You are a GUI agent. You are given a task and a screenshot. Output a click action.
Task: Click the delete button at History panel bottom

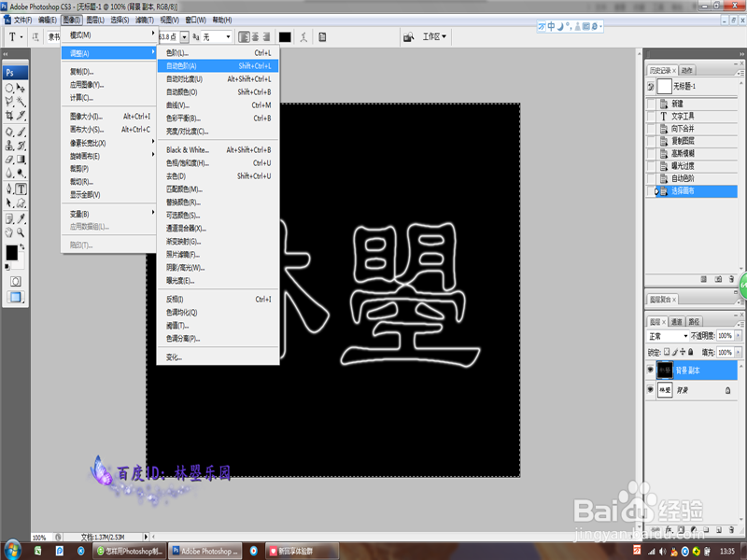731,278
